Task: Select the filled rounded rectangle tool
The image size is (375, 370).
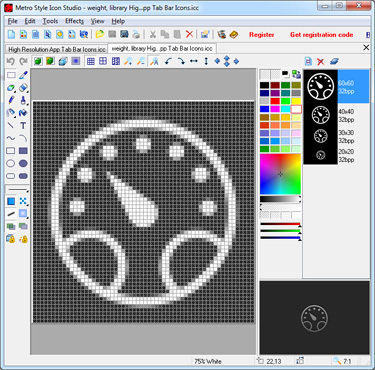Action: [x=23, y=176]
